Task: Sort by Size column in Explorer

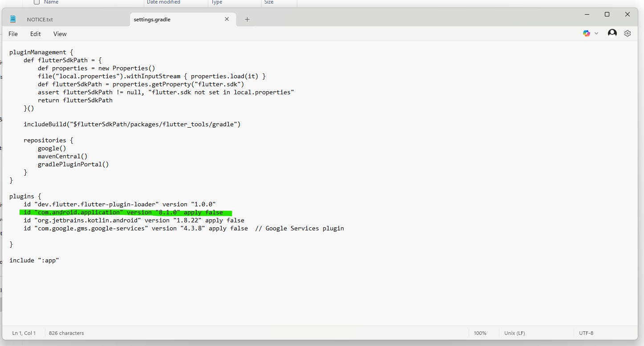Action: click(269, 2)
